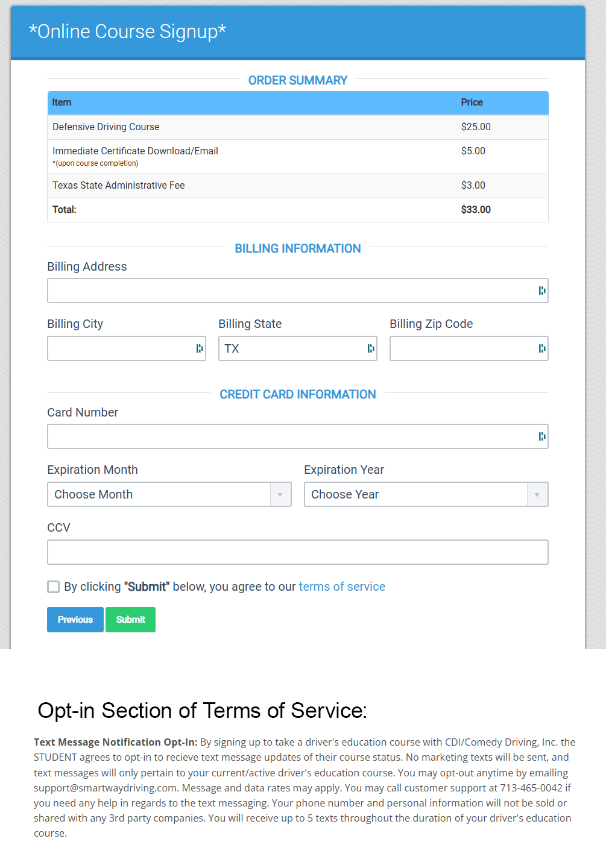Click the Online Course Signup page heading
The width and height of the screenshot is (606, 868).
tap(127, 31)
